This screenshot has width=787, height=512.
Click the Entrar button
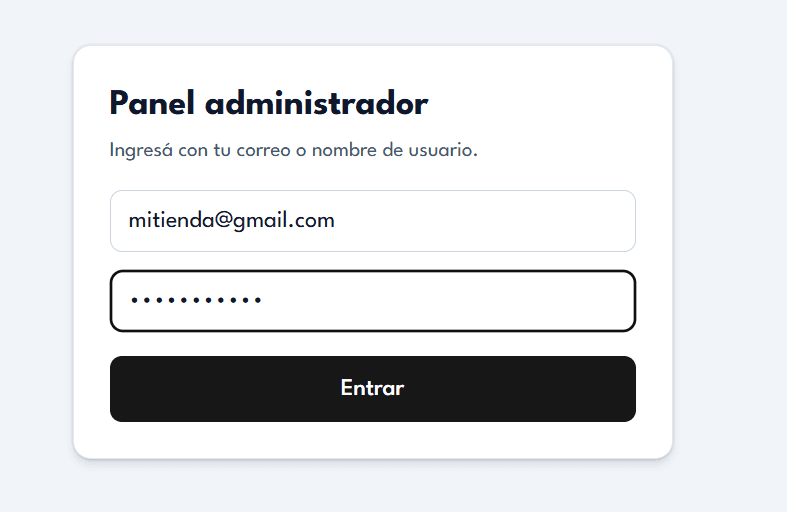click(372, 389)
